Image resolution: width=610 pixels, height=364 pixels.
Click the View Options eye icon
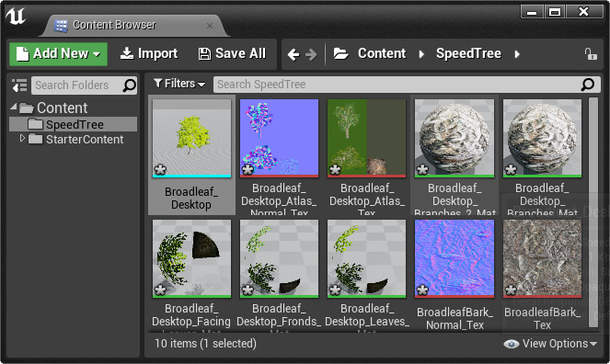[512, 344]
